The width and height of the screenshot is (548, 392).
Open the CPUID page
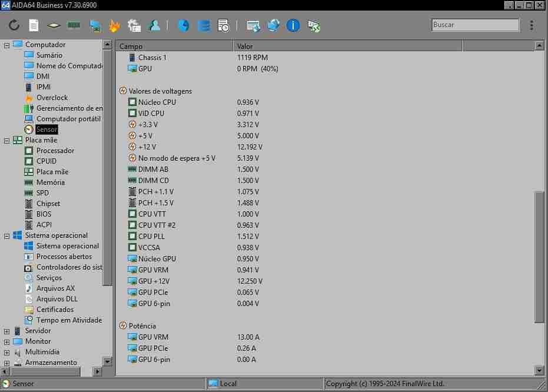click(x=46, y=161)
